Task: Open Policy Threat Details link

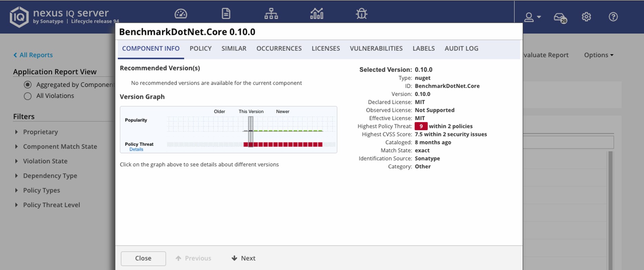Action: click(136, 150)
